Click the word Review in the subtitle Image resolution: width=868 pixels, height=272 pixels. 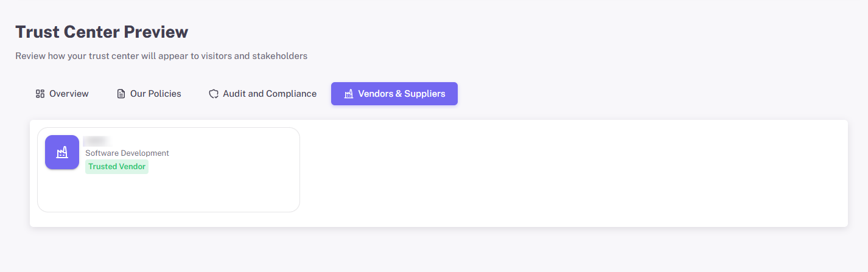(x=30, y=56)
